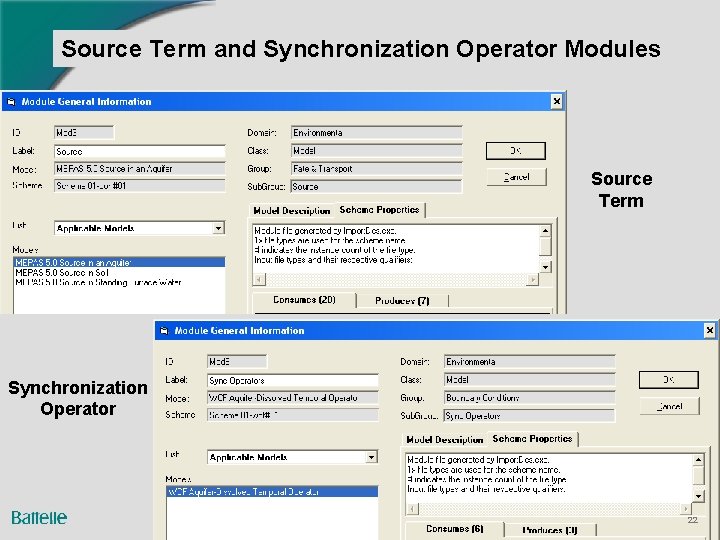
Task: Switch to the Model Description tab in the Source Term dialog
Action: pyautogui.click(x=292, y=210)
